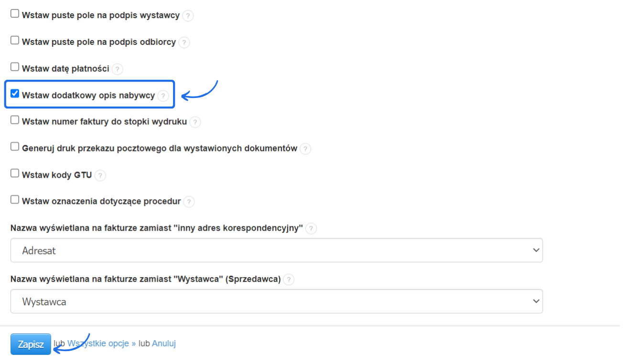Open help about 'inny adres korespondencyjny' name field
This screenshot has height=364, width=627.
pyautogui.click(x=311, y=228)
